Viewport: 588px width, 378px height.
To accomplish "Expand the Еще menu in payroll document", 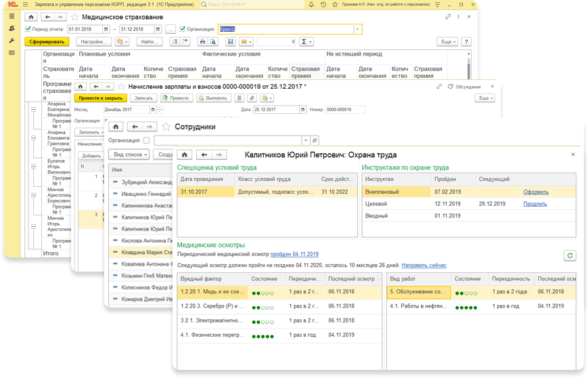I will 484,98.
